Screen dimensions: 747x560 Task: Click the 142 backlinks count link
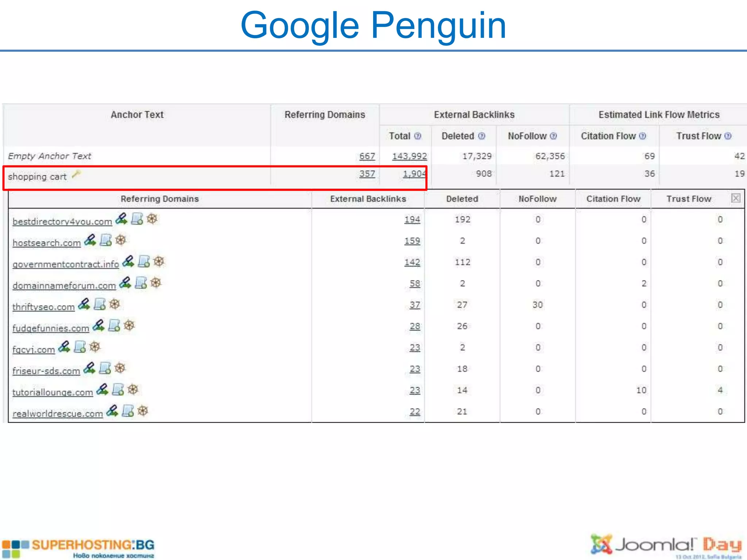412,262
